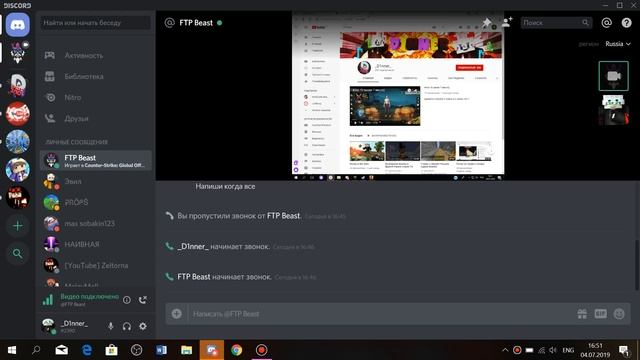Open user settings gear icon
This screenshot has width=640, height=360.
coord(143,326)
